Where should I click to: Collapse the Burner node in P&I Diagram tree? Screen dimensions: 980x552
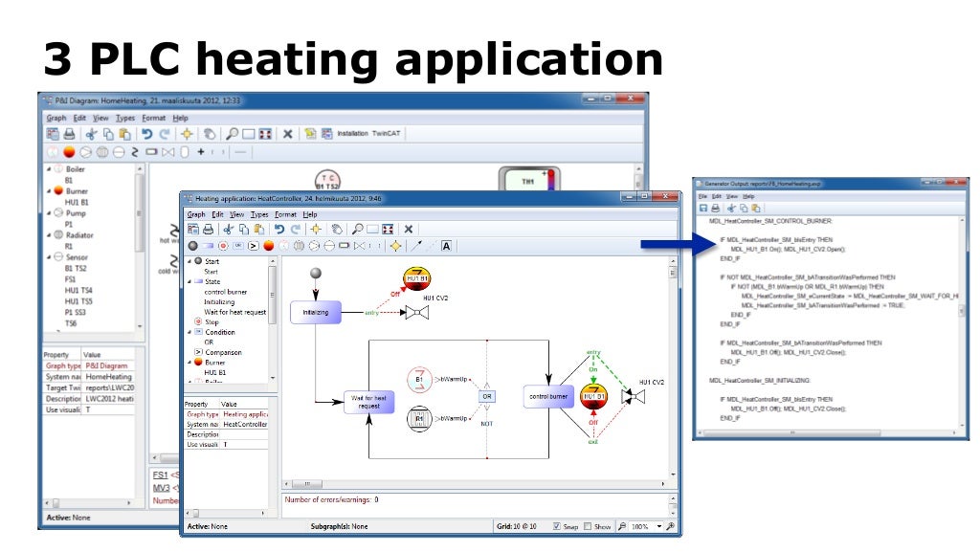point(49,191)
